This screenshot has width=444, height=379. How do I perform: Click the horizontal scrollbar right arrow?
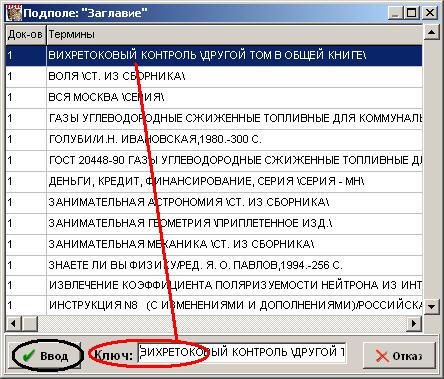point(414,323)
